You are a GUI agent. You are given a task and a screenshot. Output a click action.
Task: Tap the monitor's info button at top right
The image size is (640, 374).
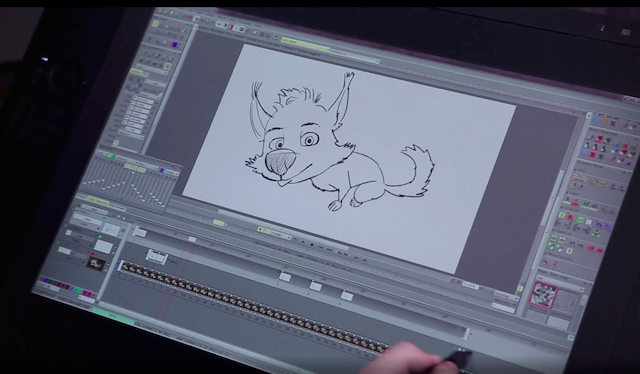click(602, 28)
